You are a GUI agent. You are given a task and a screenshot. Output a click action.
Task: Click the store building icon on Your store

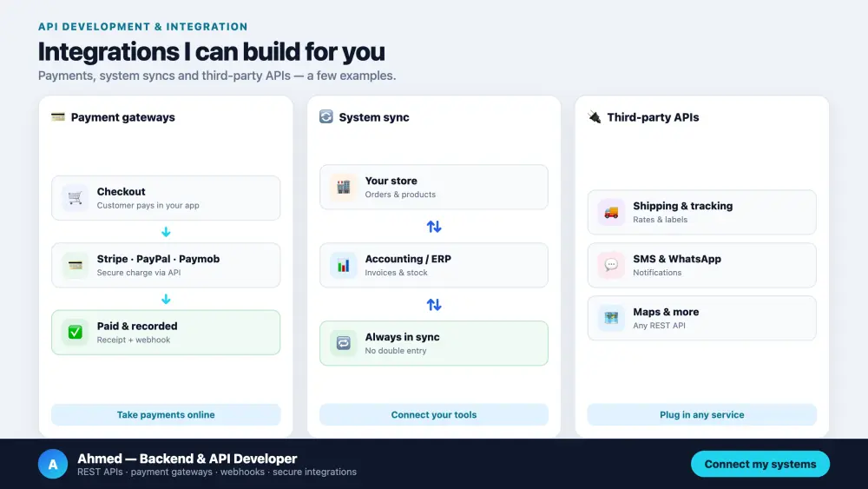tap(343, 188)
